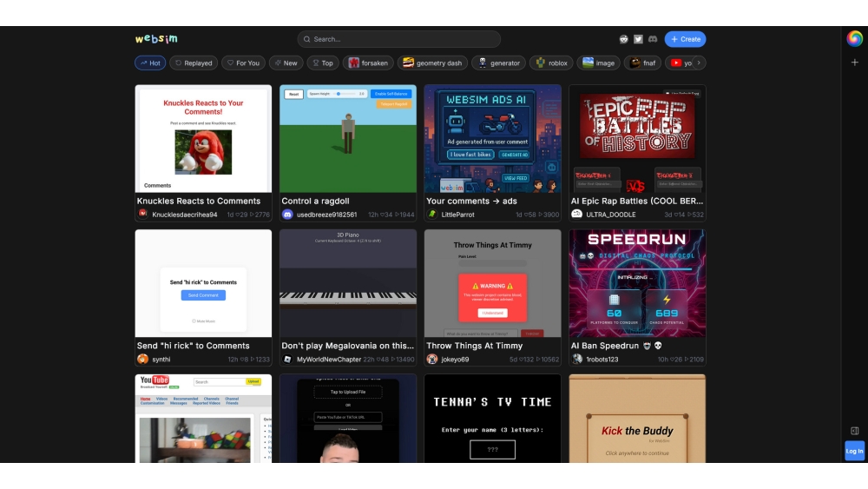Viewport: 868px width, 489px height.
Task: Click synthi's avatar icon
Action: (x=143, y=359)
